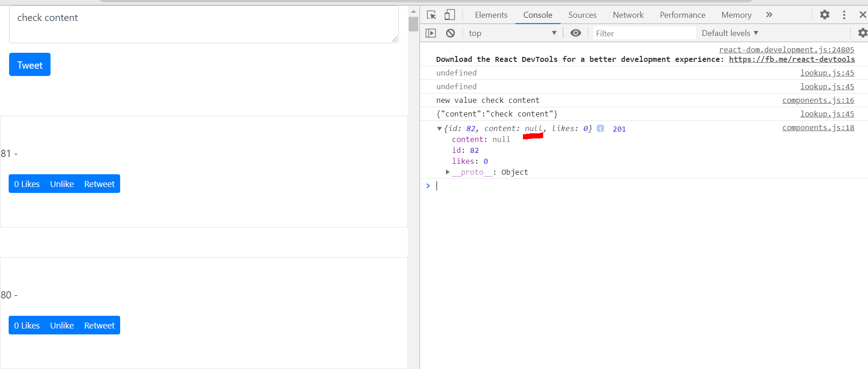Open the top context dropdown
Viewport: 868px width, 369px height.
click(513, 33)
